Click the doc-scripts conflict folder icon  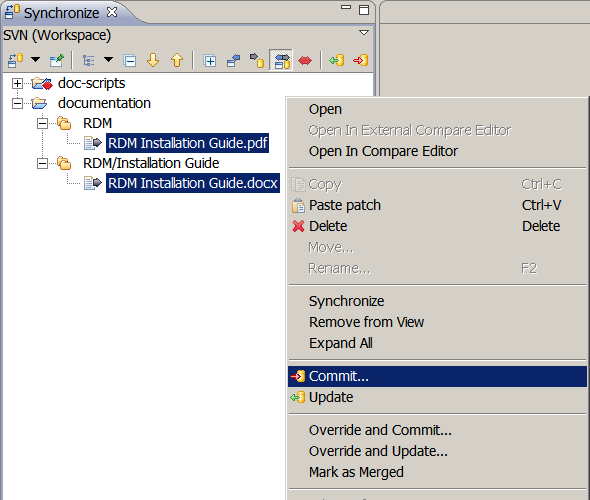[42, 83]
